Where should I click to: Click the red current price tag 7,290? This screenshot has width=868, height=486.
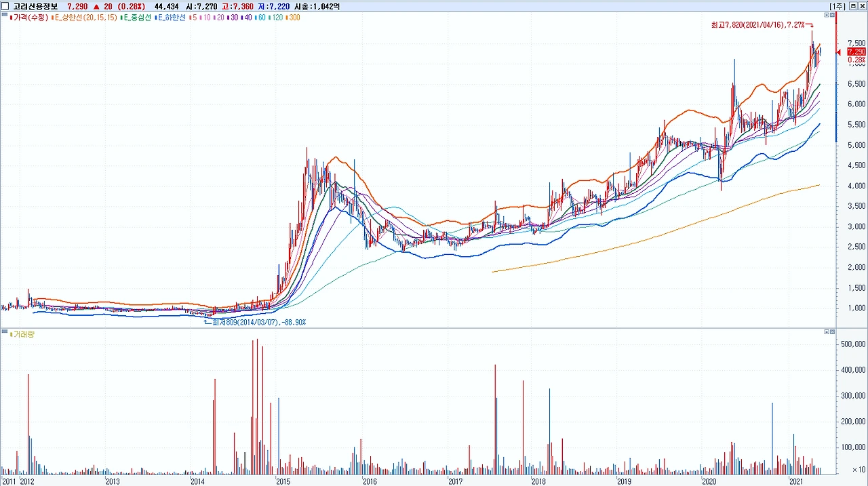[x=856, y=52]
